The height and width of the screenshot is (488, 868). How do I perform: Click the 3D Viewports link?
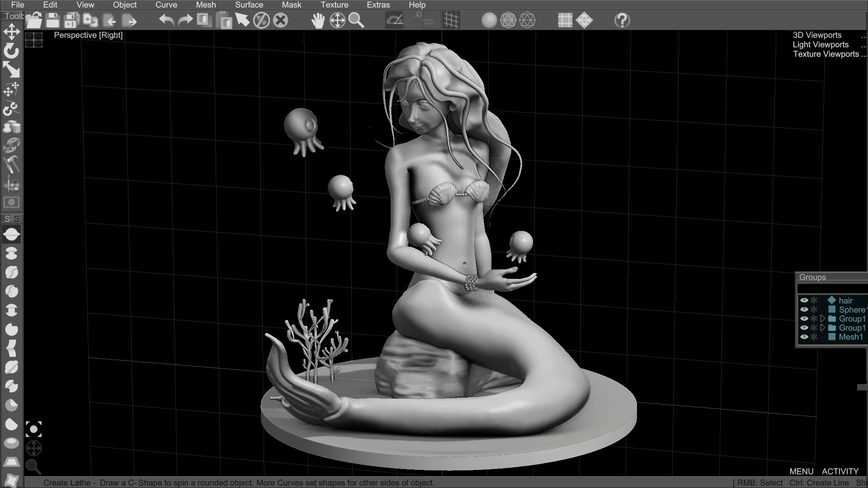817,35
